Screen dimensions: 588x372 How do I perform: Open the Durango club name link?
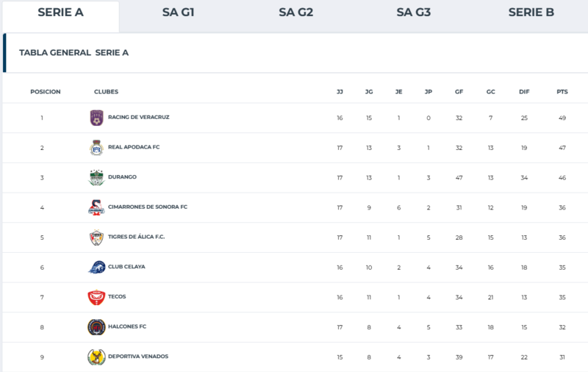coord(122,177)
